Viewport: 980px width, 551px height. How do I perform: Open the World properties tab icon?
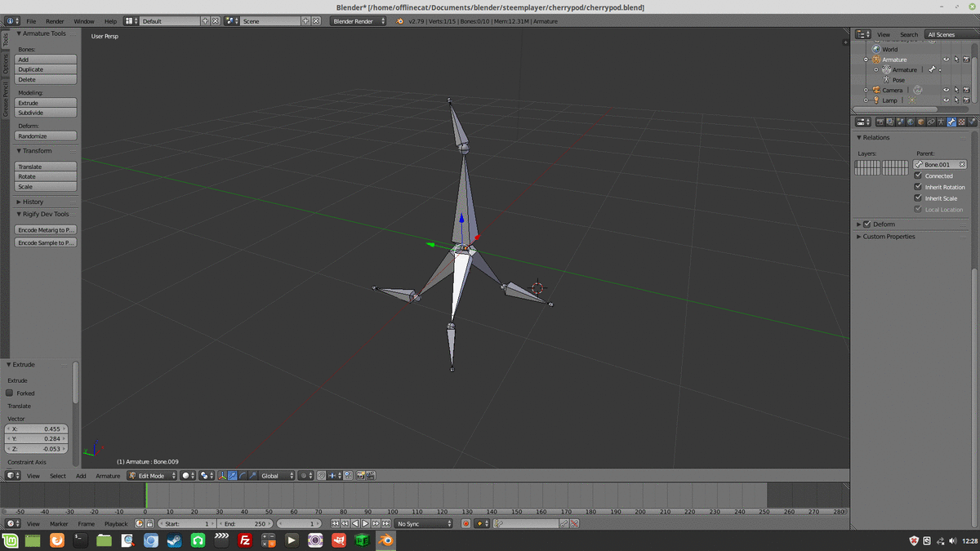pyautogui.click(x=911, y=122)
